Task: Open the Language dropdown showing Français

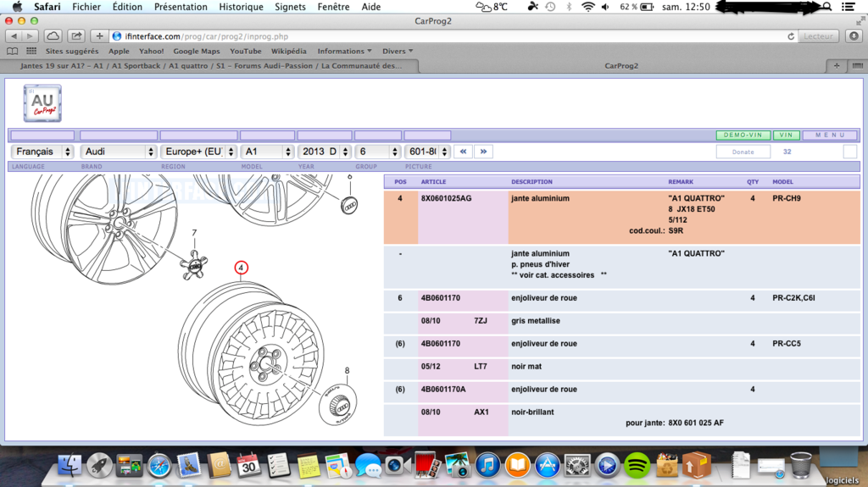Action: (42, 152)
